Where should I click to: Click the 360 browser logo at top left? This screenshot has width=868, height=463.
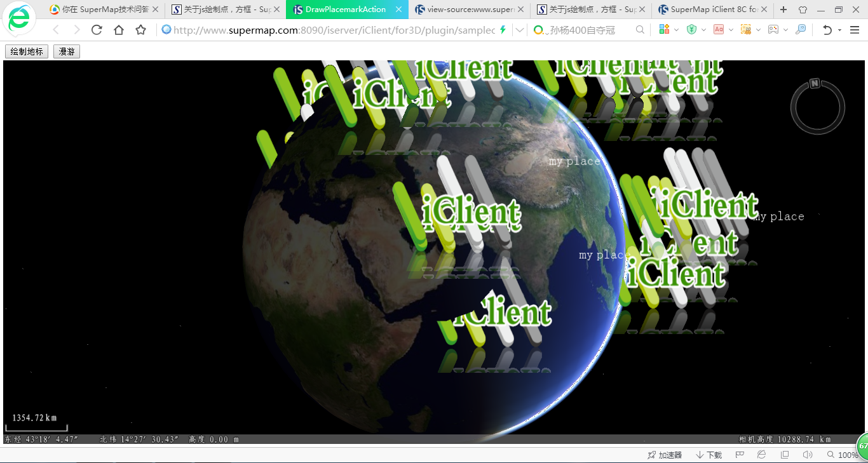[x=20, y=18]
